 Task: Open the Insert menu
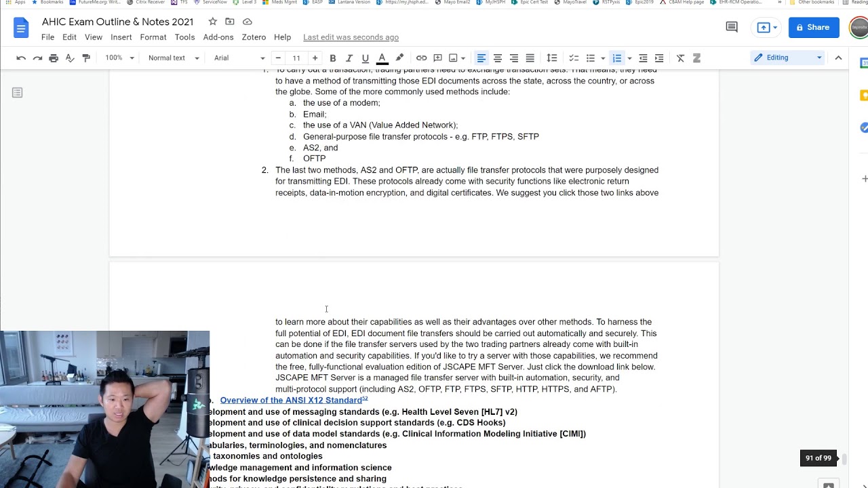pyautogui.click(x=121, y=37)
